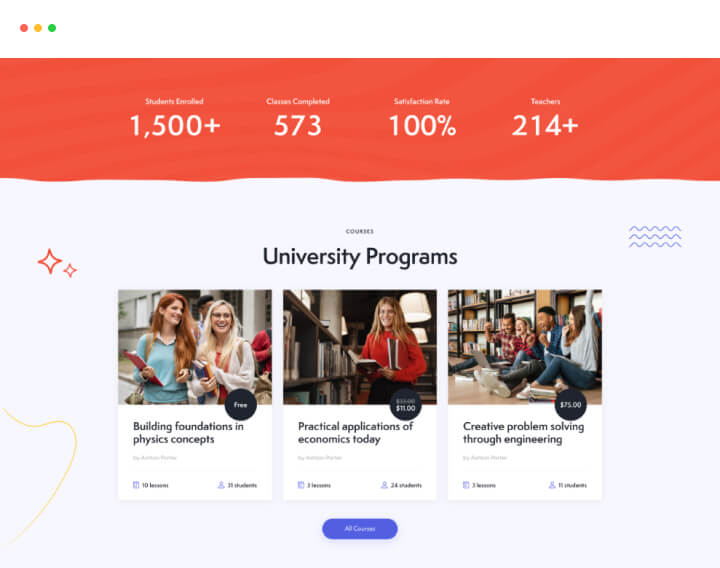Select the woman in red sweater course image
This screenshot has width=720, height=568.
coord(360,347)
